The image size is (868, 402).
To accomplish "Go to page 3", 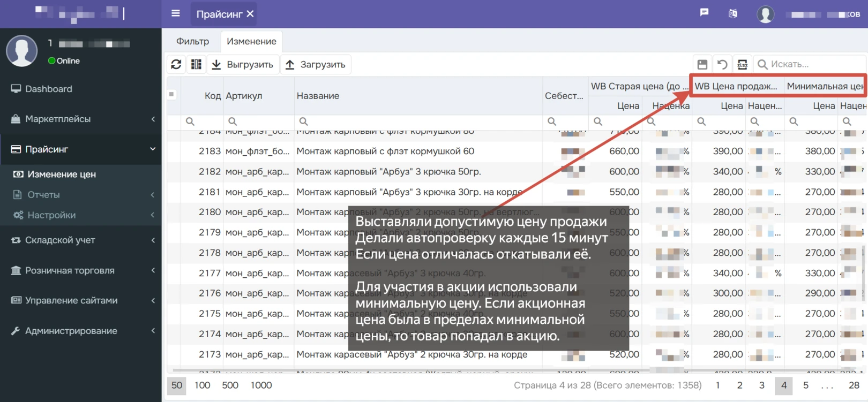I will tap(761, 385).
